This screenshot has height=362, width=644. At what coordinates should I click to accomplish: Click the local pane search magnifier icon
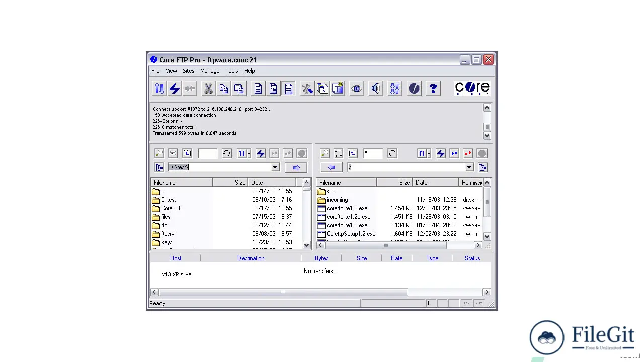pos(159,153)
